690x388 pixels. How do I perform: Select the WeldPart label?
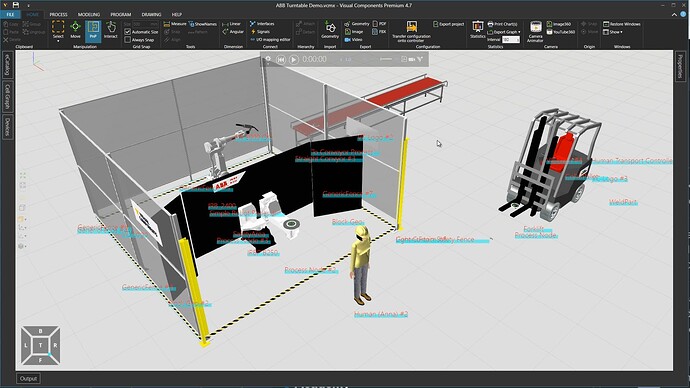click(623, 202)
